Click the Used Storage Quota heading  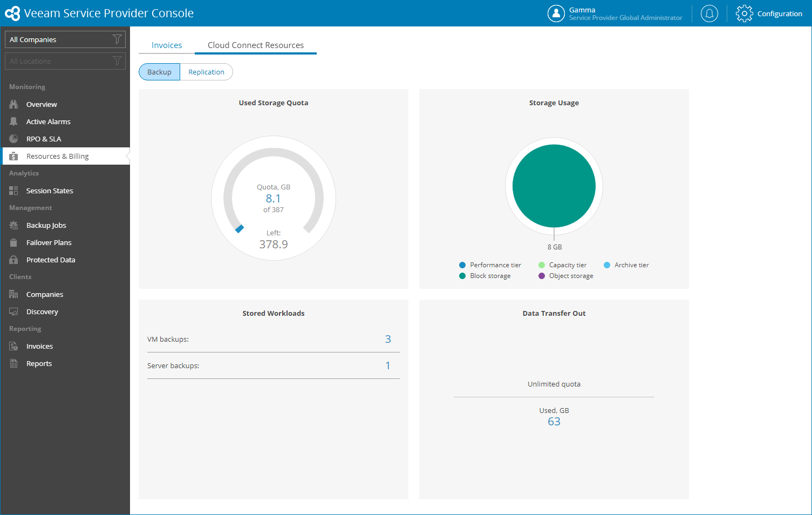pyautogui.click(x=274, y=103)
